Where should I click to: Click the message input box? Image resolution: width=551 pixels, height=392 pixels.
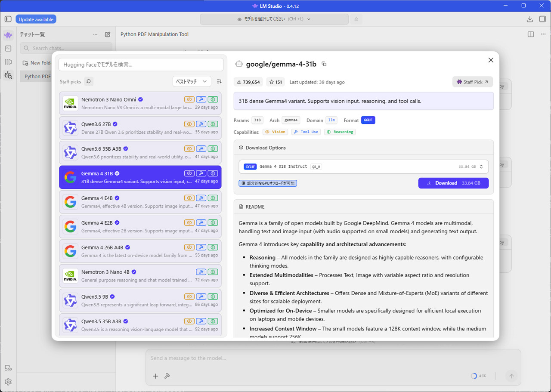333,358
